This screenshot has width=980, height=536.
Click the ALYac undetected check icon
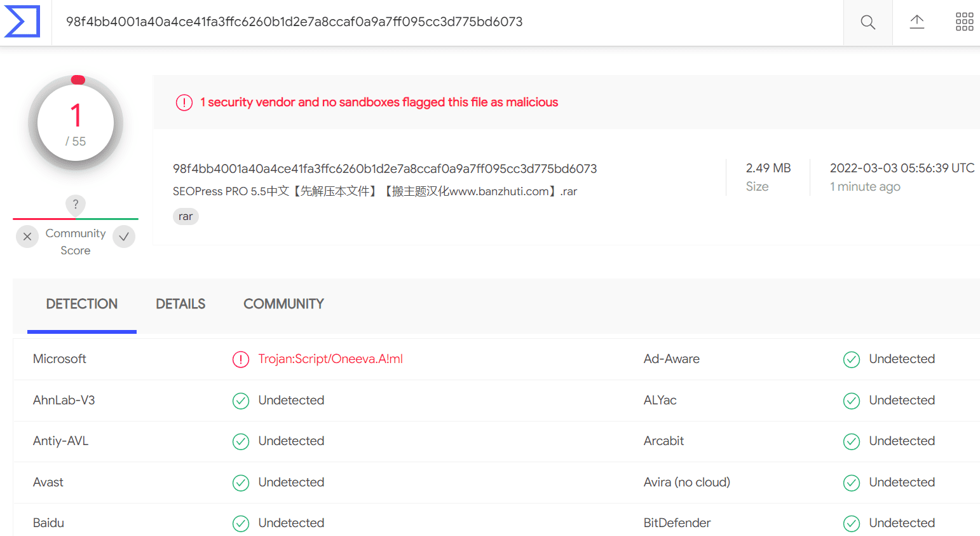[x=852, y=401]
